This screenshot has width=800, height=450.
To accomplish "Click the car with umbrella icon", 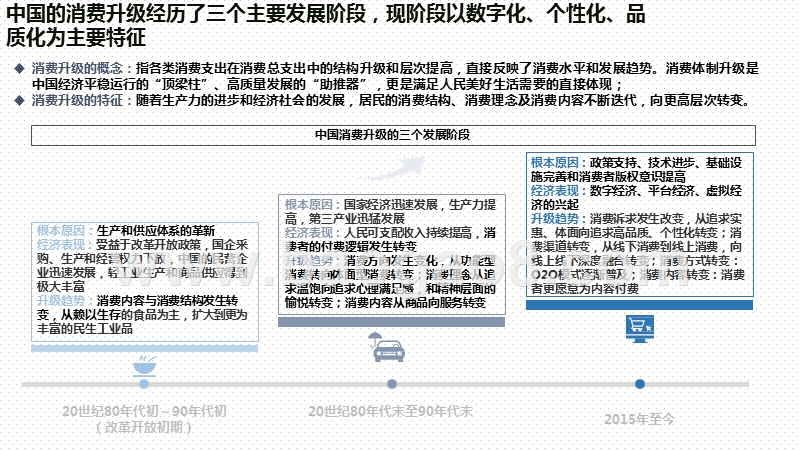I will pos(387,347).
